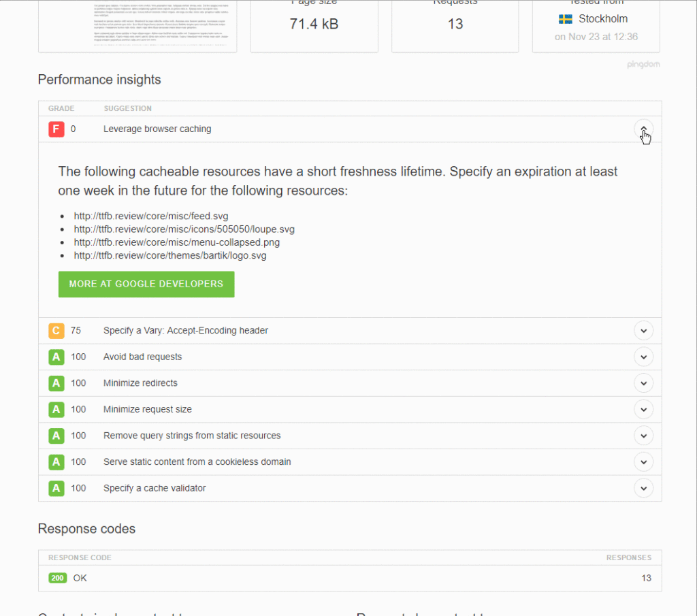Expand the Specify a cache validator row
The image size is (697, 616).
point(643,488)
